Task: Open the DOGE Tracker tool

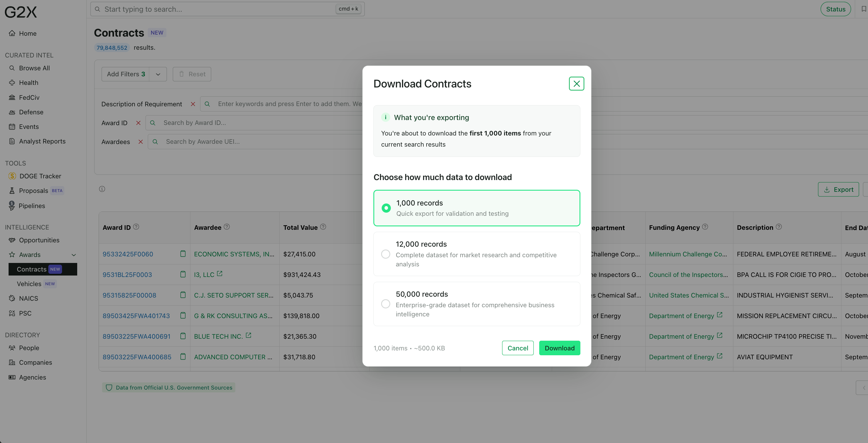Action: click(x=40, y=176)
